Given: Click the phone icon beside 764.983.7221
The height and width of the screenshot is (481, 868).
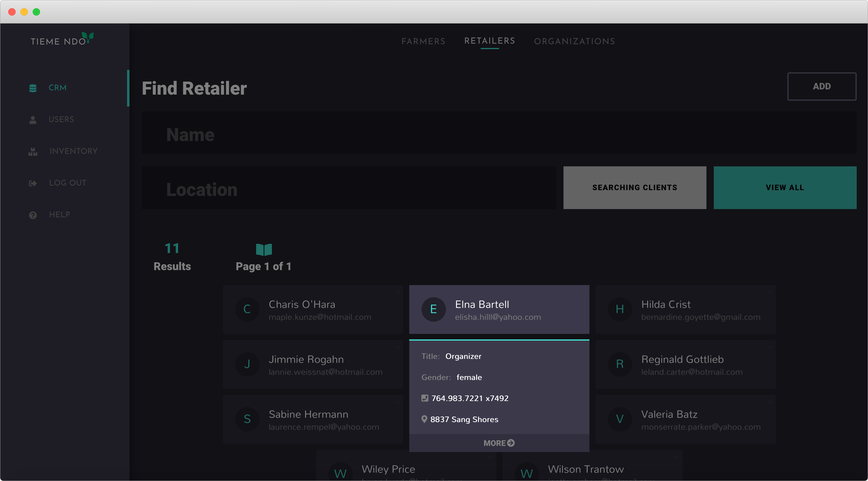Looking at the screenshot, I should click(425, 398).
